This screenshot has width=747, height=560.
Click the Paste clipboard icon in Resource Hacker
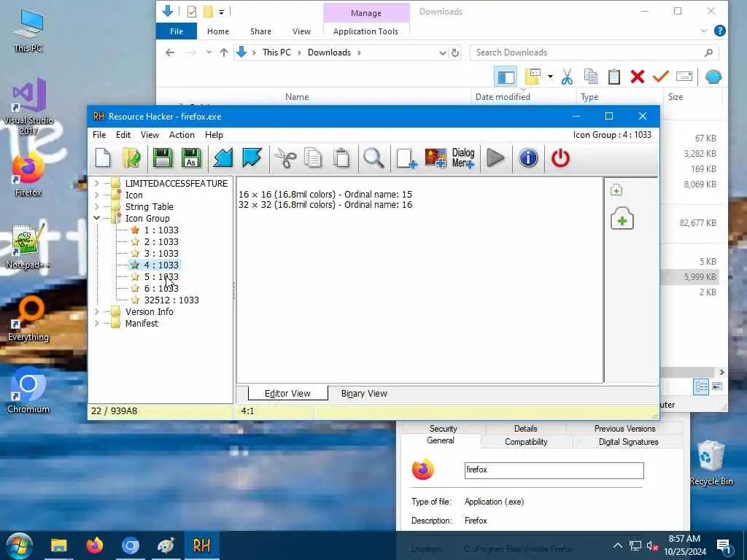click(x=341, y=158)
